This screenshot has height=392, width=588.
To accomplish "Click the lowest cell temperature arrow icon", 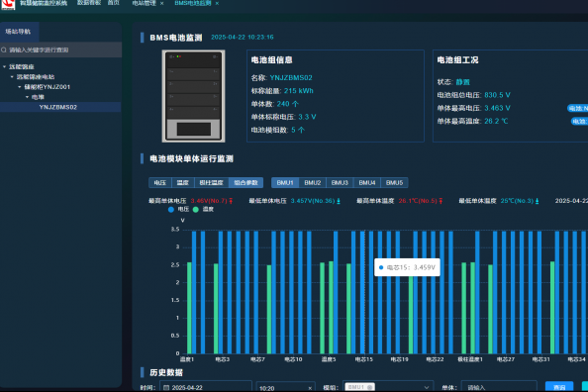I will click(537, 201).
